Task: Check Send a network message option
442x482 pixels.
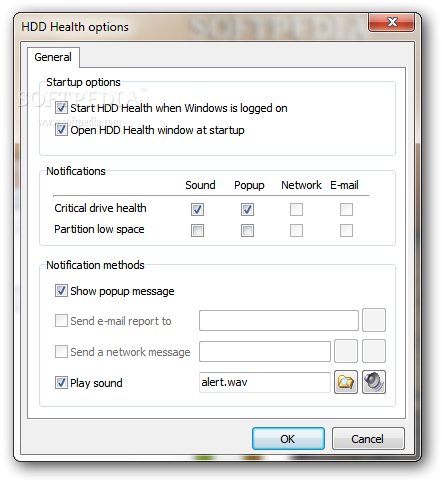Action: click(x=61, y=351)
